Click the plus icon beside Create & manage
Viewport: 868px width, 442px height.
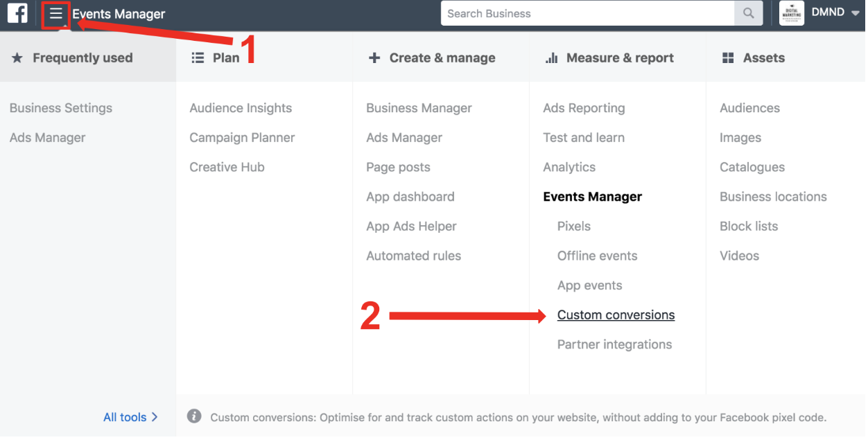click(x=374, y=58)
